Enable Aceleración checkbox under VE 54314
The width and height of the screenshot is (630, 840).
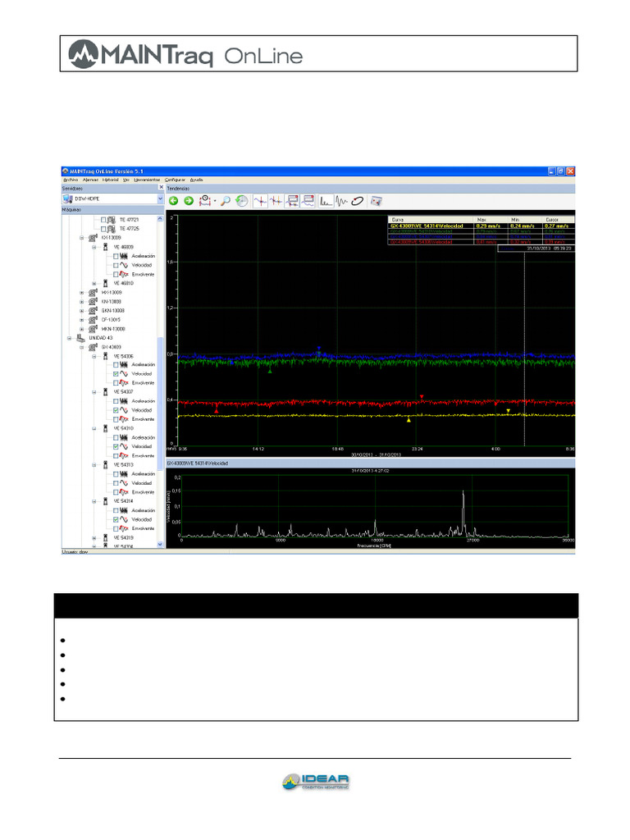coord(116,510)
